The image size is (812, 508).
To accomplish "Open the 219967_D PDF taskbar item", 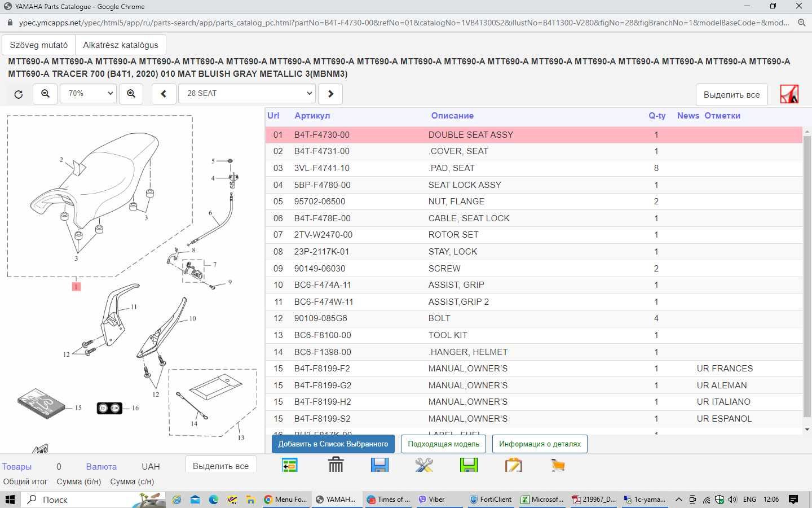I will (594, 500).
